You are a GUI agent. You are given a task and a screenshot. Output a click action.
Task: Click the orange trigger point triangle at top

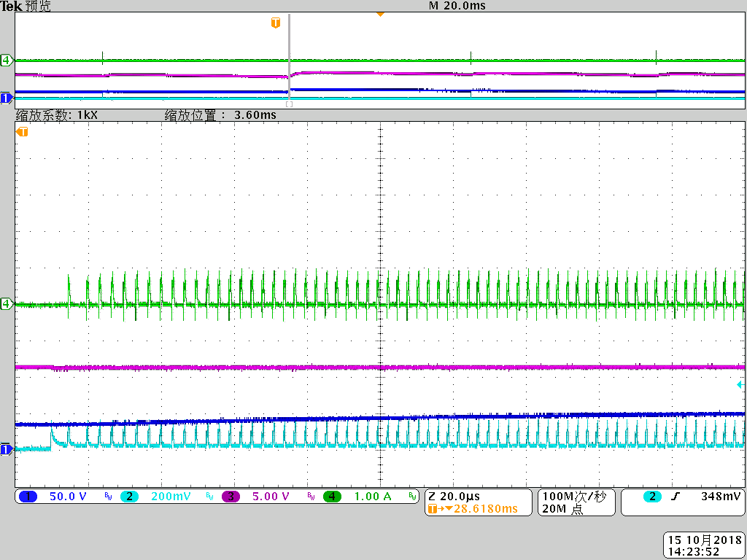click(380, 15)
